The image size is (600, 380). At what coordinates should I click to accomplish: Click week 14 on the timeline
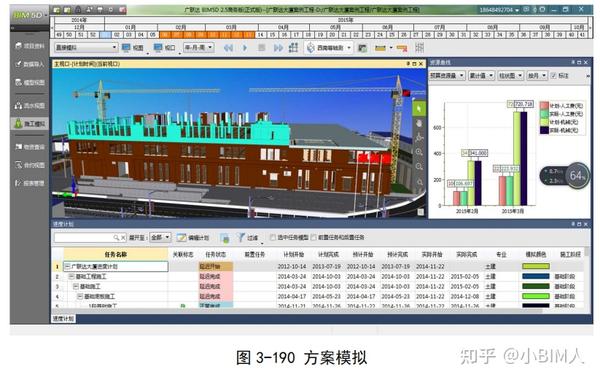pyautogui.click(x=261, y=35)
